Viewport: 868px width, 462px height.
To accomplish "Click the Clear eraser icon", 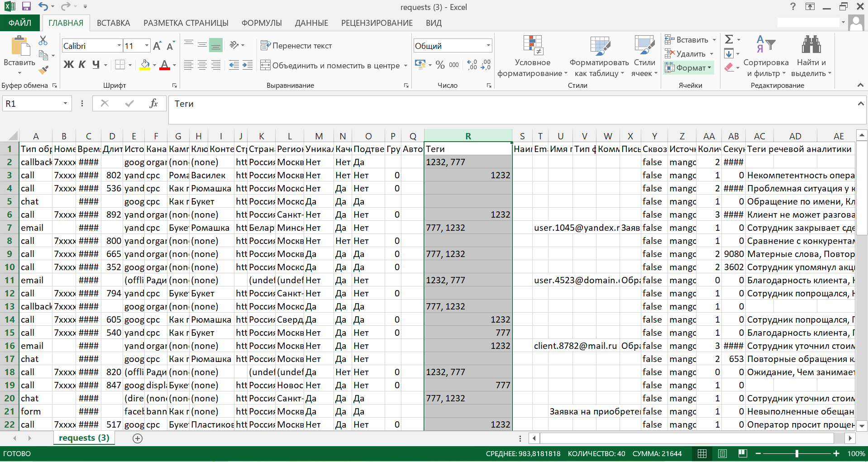I will coord(729,68).
